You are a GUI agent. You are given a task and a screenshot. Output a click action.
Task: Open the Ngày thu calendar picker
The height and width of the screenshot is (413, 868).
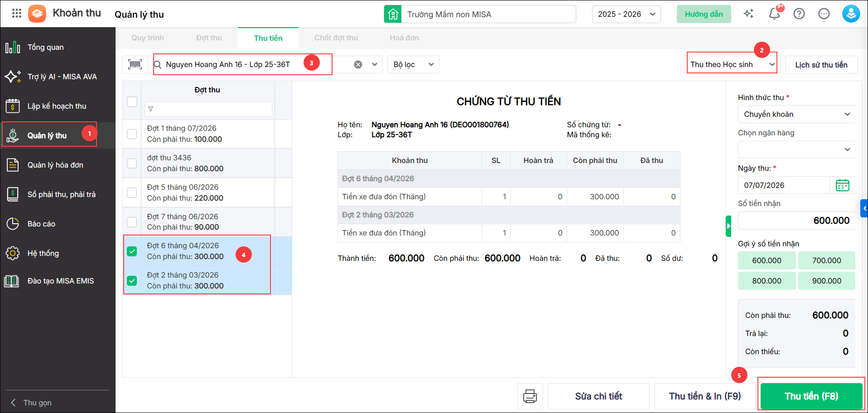tap(843, 185)
